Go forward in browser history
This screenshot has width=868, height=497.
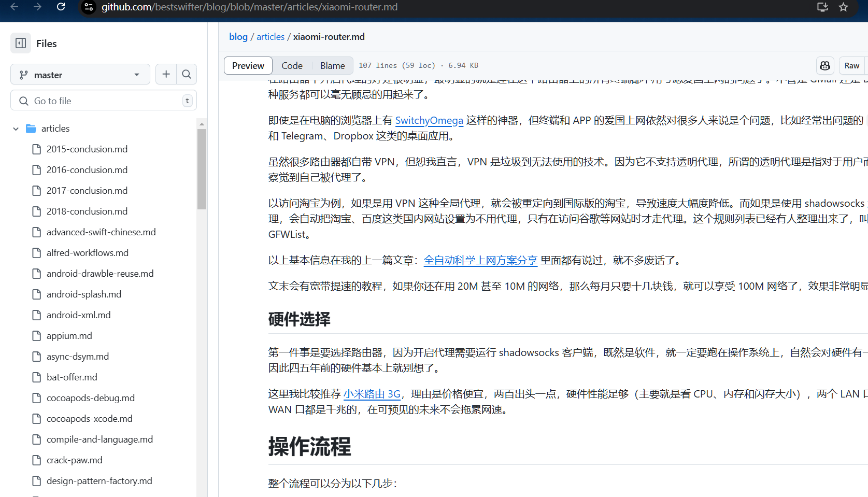[37, 7]
